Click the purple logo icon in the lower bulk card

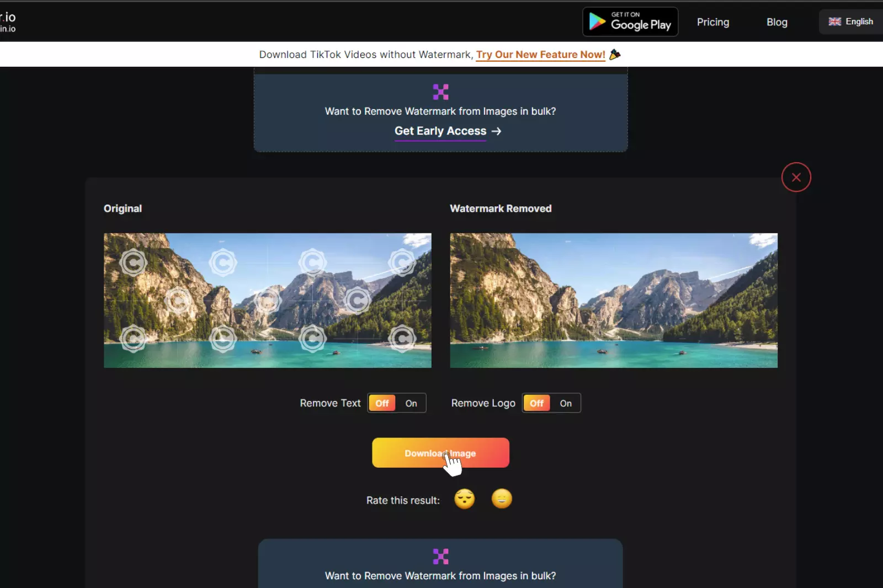pos(440,557)
